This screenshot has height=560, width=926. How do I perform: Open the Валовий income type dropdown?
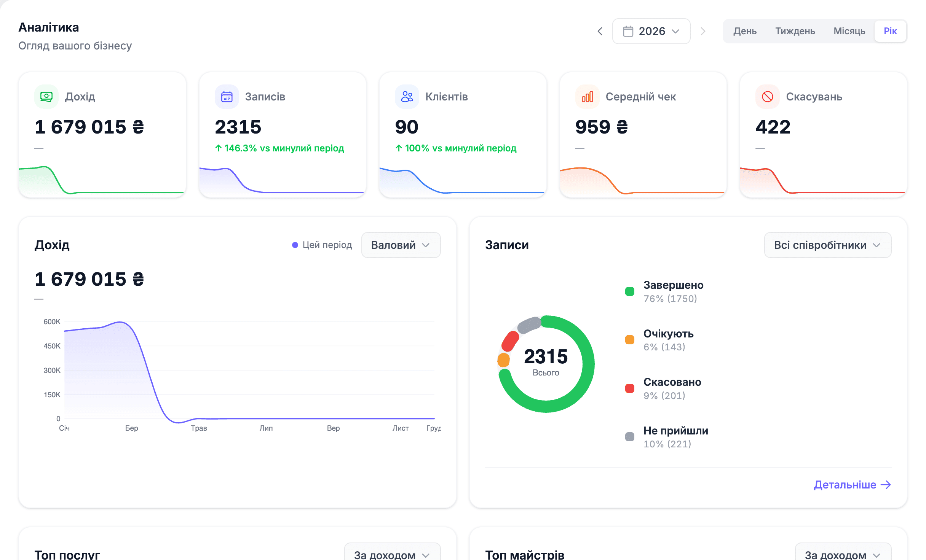(x=401, y=245)
